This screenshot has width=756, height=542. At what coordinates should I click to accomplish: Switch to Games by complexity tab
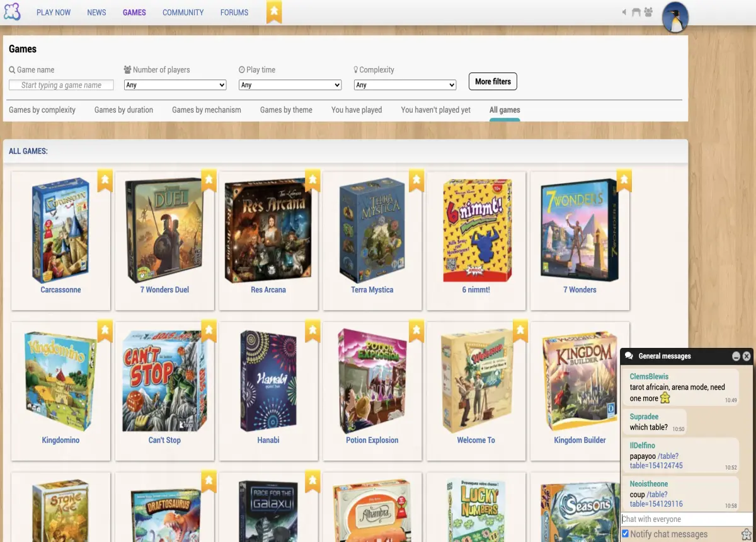pyautogui.click(x=42, y=110)
